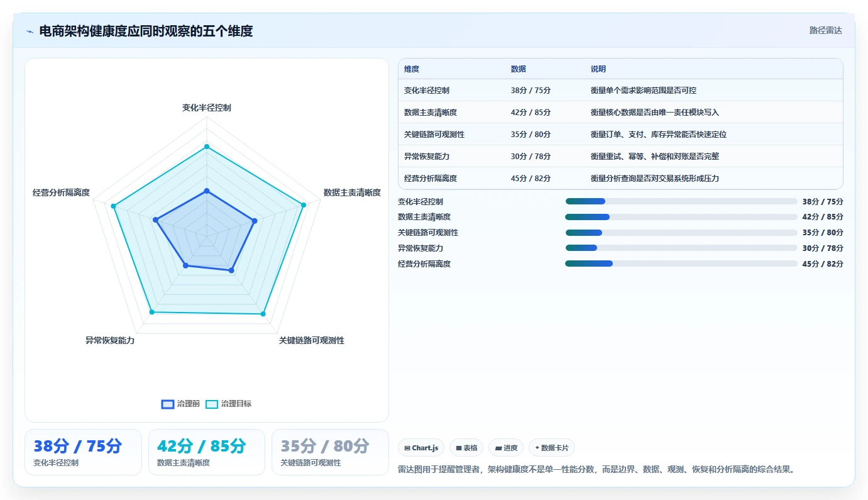Click the 治理前 point on the 变化半径控制 axis

click(x=206, y=191)
